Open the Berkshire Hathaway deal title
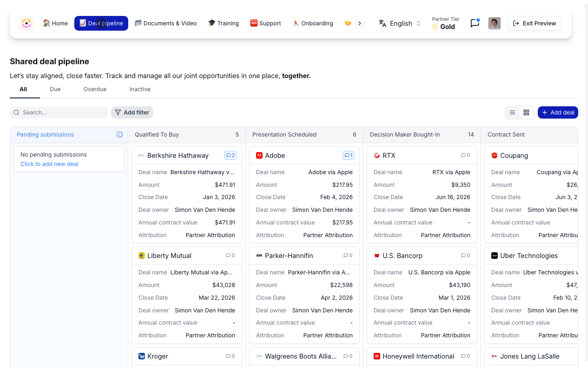The width and height of the screenshot is (588, 368). [x=178, y=155]
